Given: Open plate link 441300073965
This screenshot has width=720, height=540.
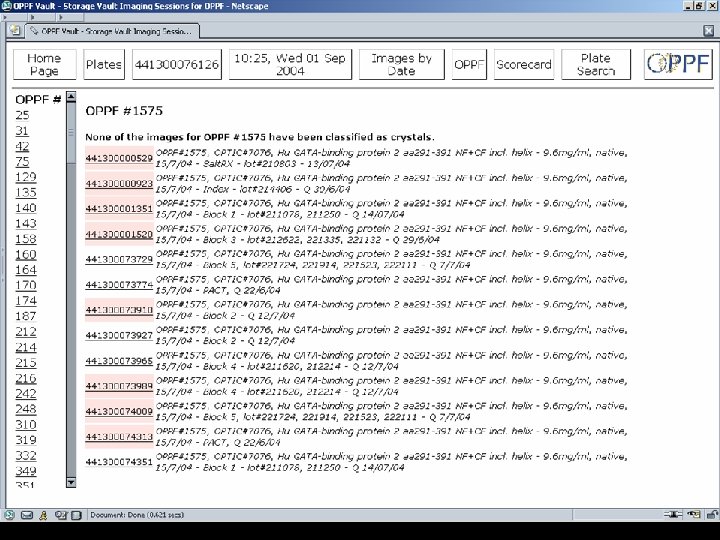Looking at the screenshot, I should point(119,361).
